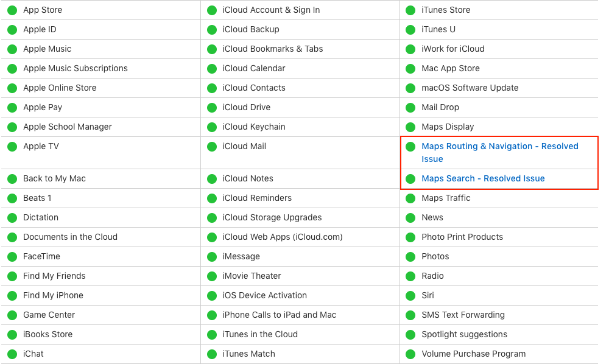The width and height of the screenshot is (609, 364).
Task: Click status dot for iMessage
Action: click(212, 257)
